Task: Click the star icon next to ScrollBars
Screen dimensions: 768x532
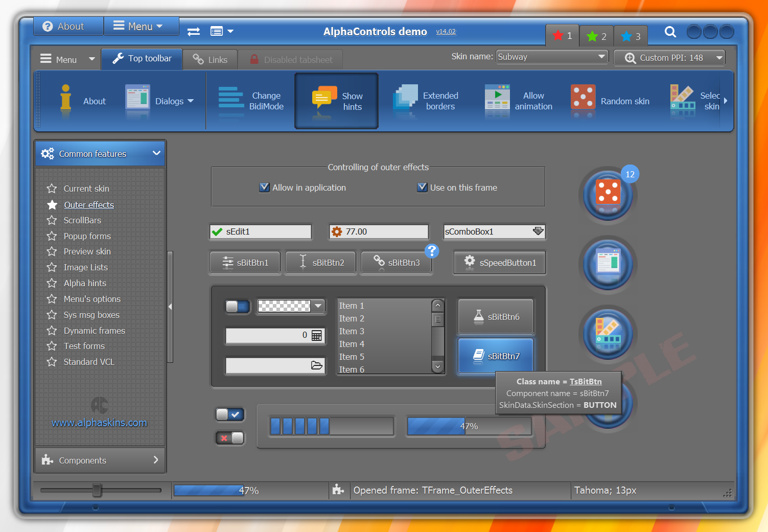Action: click(52, 220)
